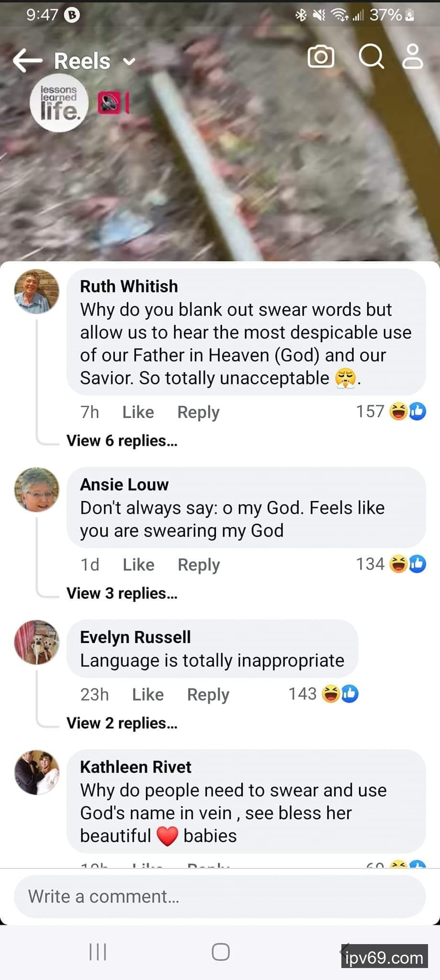This screenshot has height=980, width=440.
Task: Reply to Ruth Whitish's comment
Action: [198, 412]
